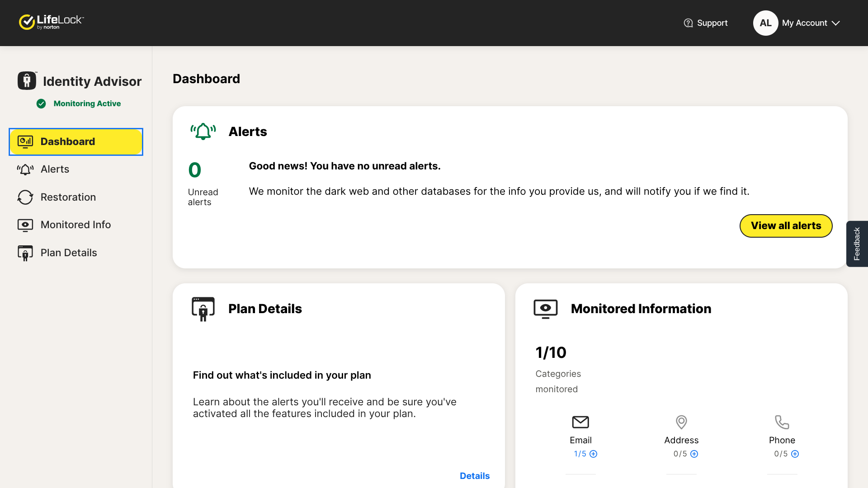The height and width of the screenshot is (488, 868).
Task: Click the green Monitoring Active checkmark icon
Action: [x=41, y=103]
